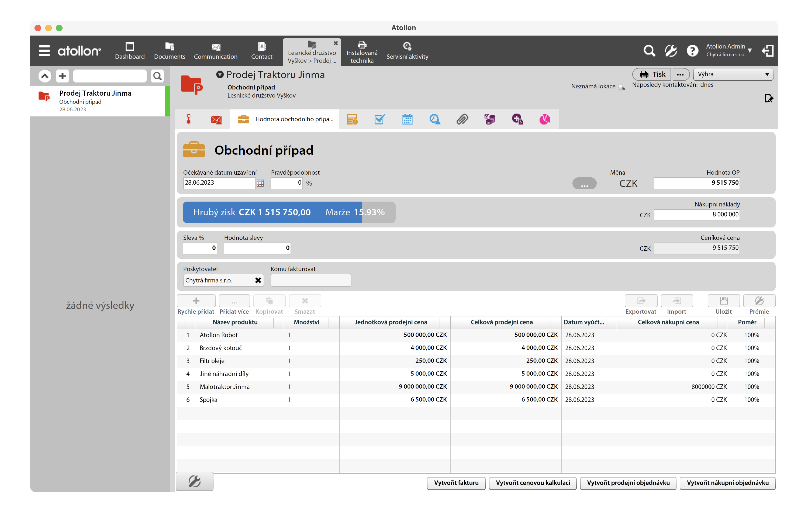Open the help question mark icon
Screen dimensions: 808x532
pos(692,51)
